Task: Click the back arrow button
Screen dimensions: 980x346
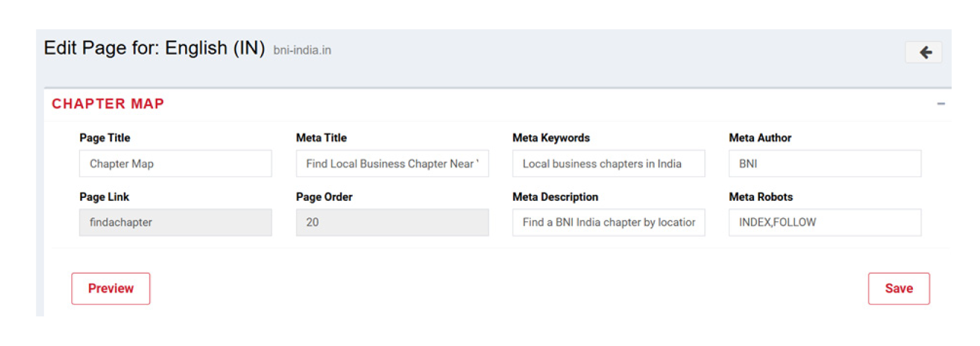Action: [x=923, y=53]
